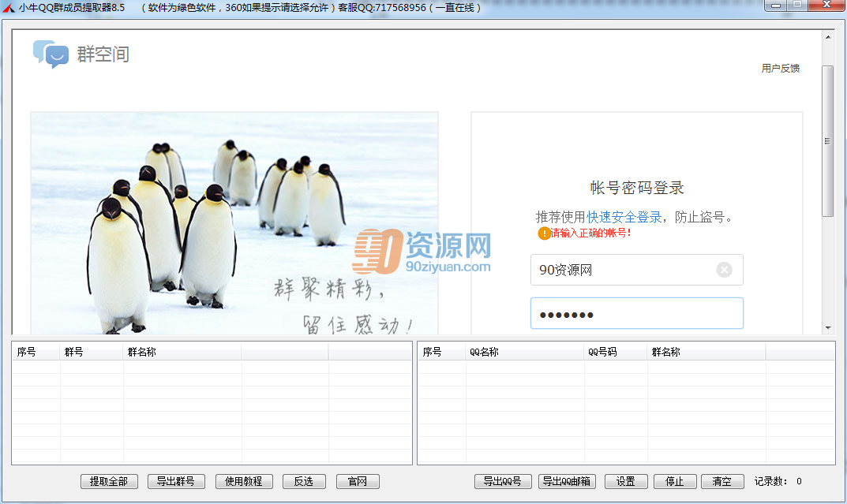Open the 使用教程 tutorial button
This screenshot has height=504, width=847.
tap(244, 481)
